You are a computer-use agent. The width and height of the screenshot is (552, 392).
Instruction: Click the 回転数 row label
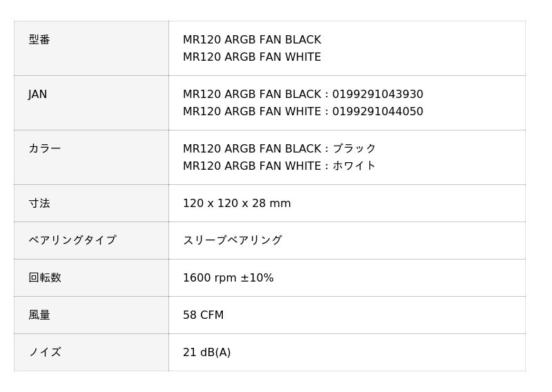coord(45,277)
